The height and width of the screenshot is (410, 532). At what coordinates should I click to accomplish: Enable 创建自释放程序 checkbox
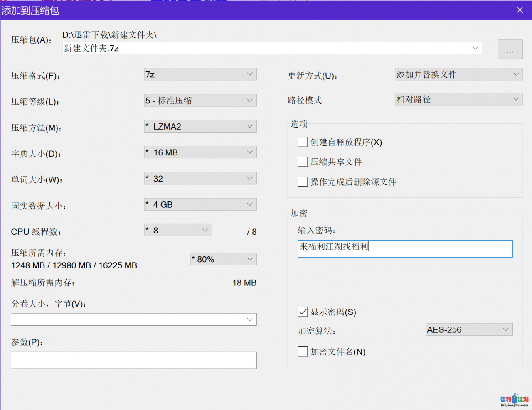[303, 142]
